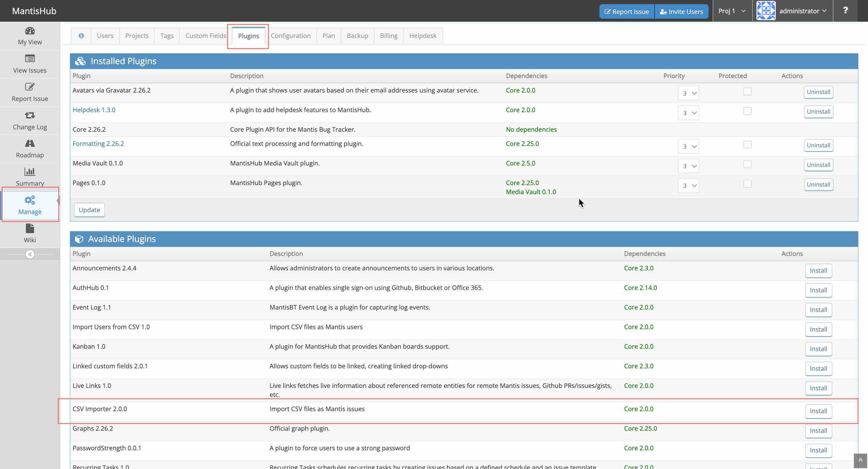
Task: Collapse the sidebar with chevron icon
Action: tap(30, 254)
